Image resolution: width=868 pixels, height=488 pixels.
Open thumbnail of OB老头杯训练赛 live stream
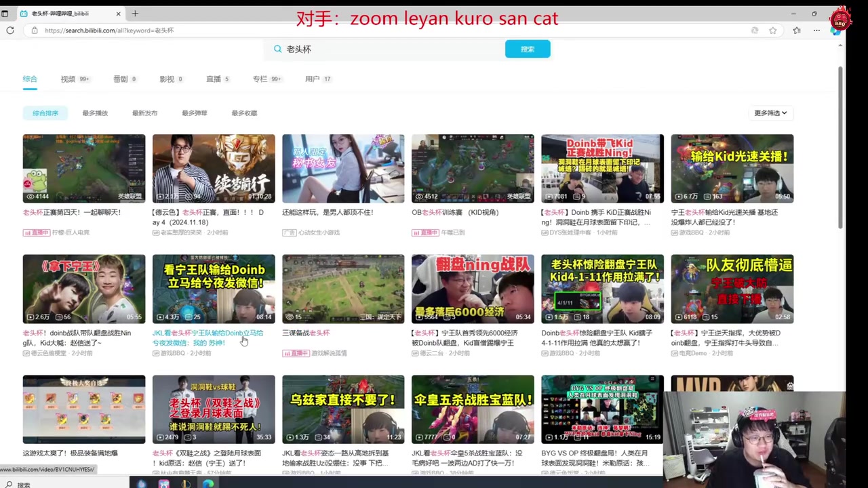473,168
